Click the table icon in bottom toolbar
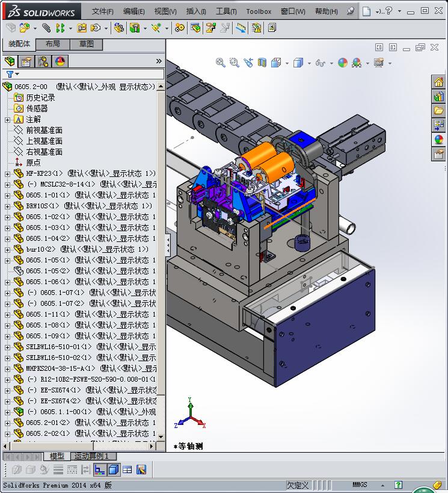This screenshot has height=493, width=448. coord(127,470)
